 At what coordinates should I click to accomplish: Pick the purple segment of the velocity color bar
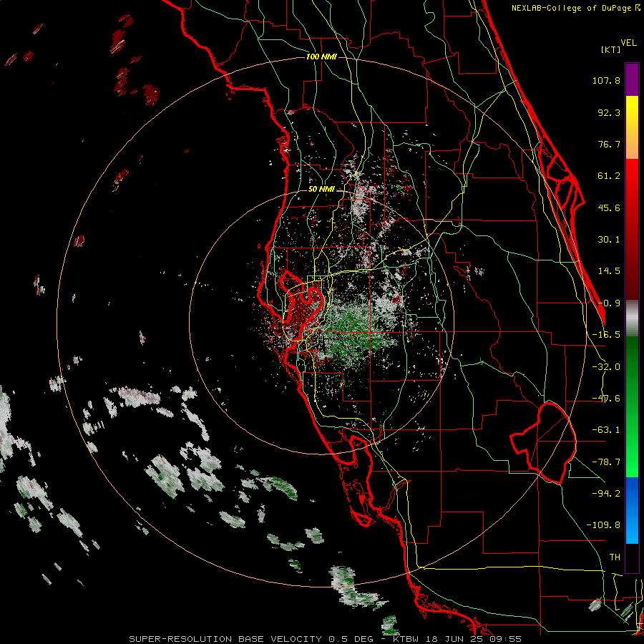click(632, 79)
